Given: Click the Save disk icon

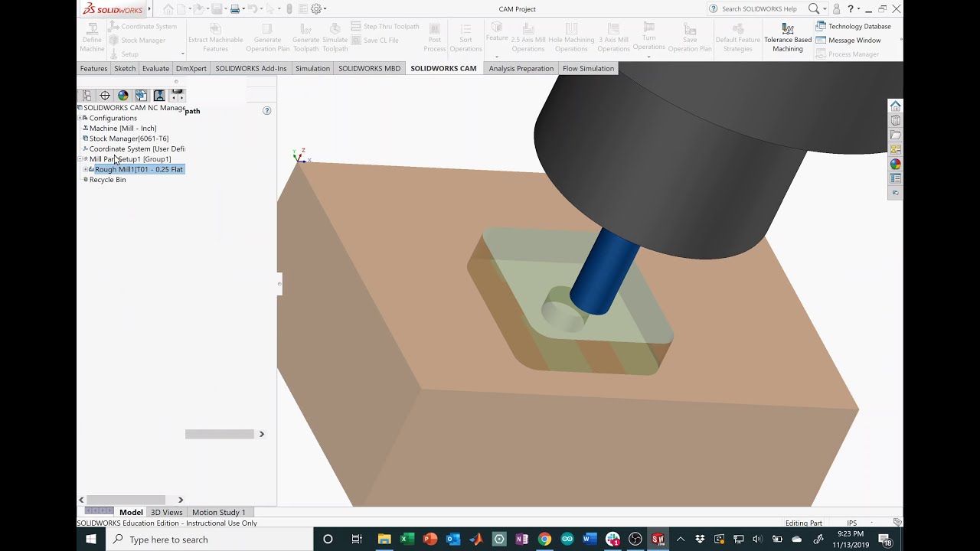Looking at the screenshot, I should tap(217, 9).
